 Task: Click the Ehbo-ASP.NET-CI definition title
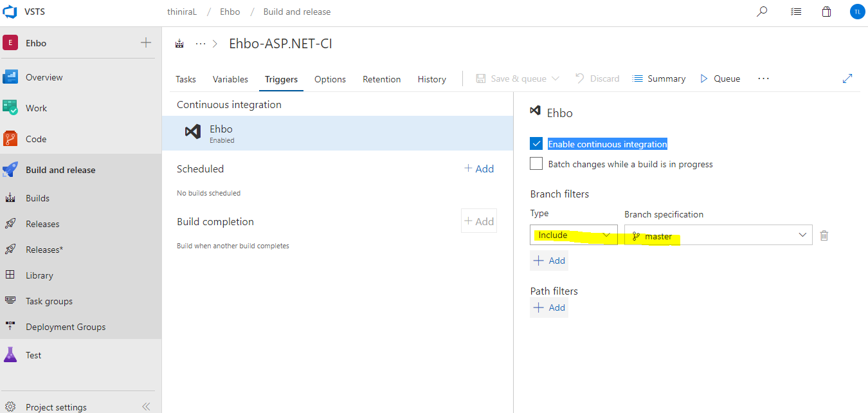click(x=280, y=44)
